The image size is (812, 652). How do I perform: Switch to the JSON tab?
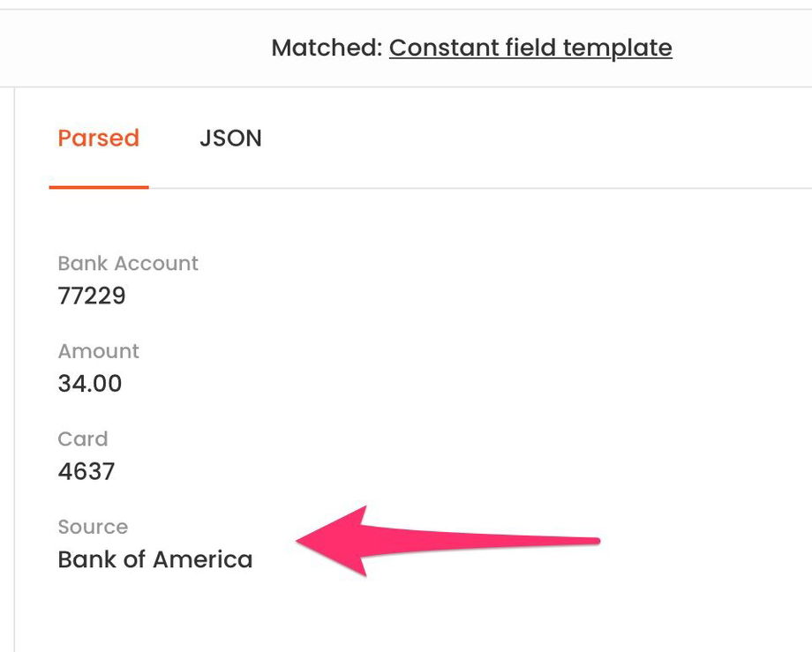(x=230, y=139)
